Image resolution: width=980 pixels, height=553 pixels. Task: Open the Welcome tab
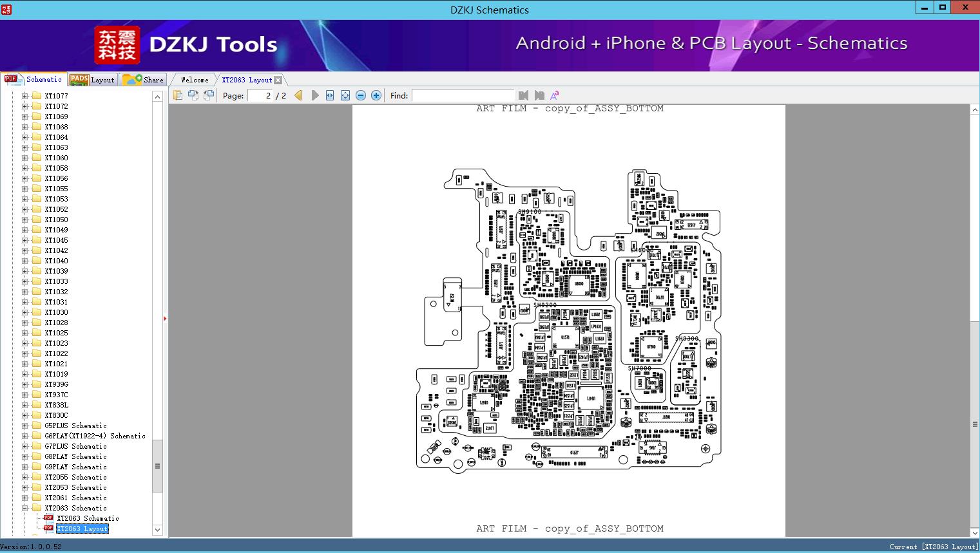(x=194, y=80)
